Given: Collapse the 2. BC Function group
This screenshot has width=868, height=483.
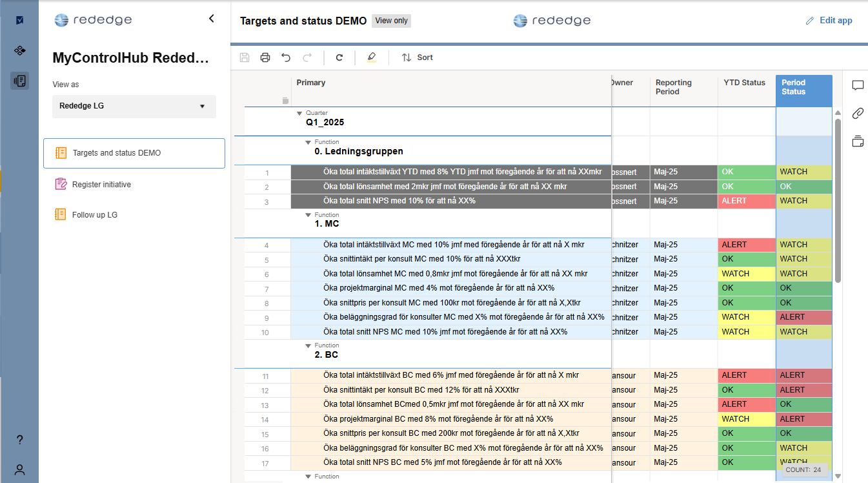Looking at the screenshot, I should (x=308, y=346).
